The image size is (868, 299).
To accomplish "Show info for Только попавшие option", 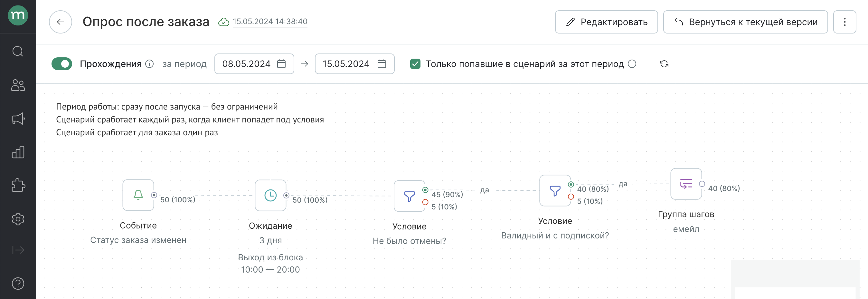I will coord(632,64).
